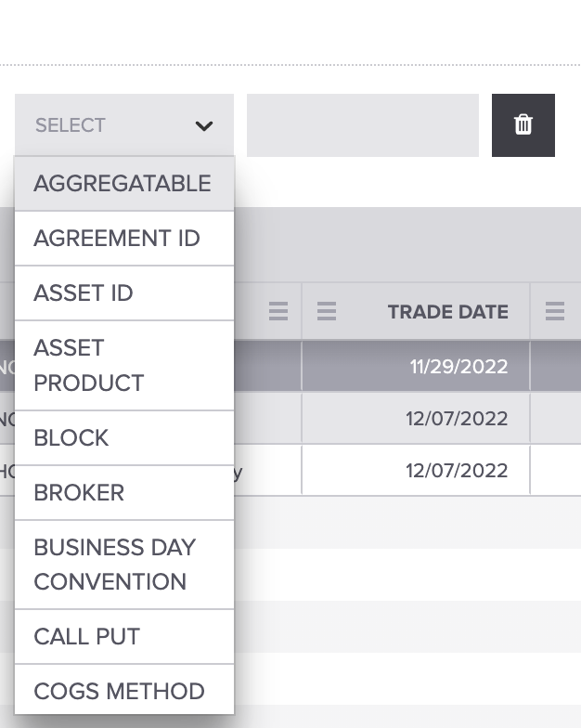Click the empty filter value field
Viewport: 581px width, 728px height.
[x=362, y=125]
